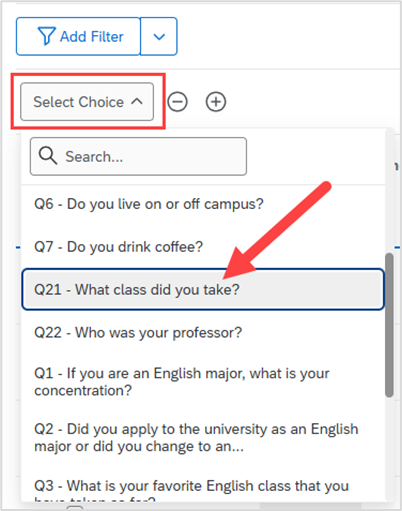Screen dimensions: 402x511
Task: Remove condition with the minus icon
Action: [177, 102]
